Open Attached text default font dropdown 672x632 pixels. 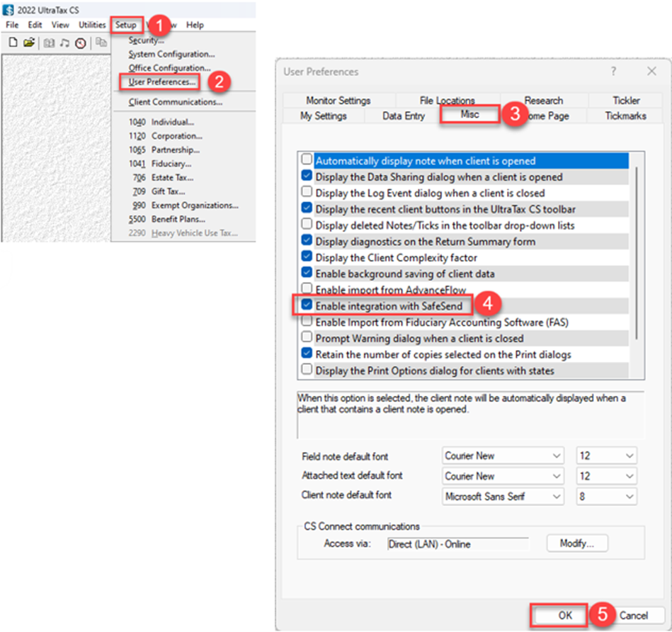(503, 476)
